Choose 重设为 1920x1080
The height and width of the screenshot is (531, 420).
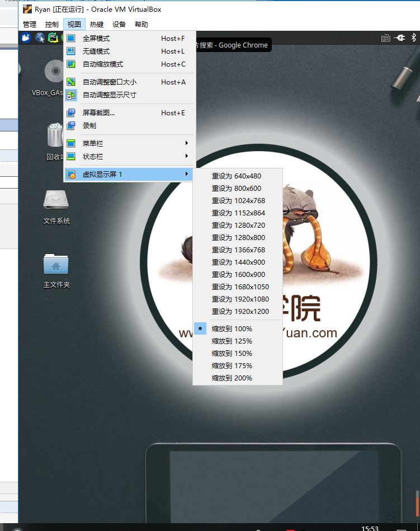(x=238, y=299)
